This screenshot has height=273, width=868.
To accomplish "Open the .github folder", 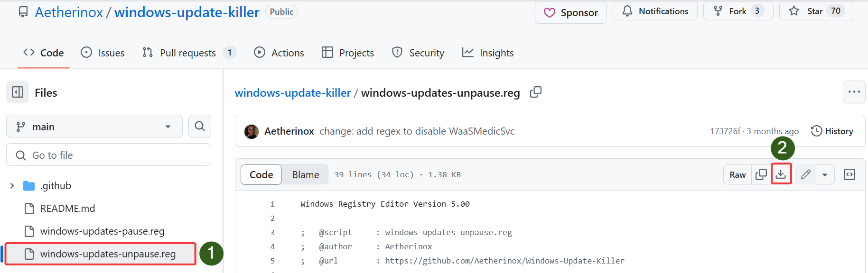I will coord(56,186).
